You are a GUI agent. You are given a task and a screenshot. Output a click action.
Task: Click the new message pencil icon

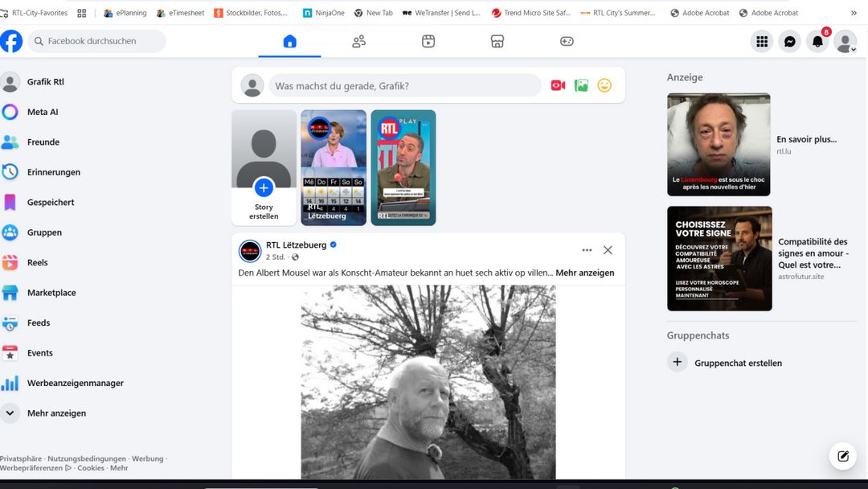(x=842, y=456)
